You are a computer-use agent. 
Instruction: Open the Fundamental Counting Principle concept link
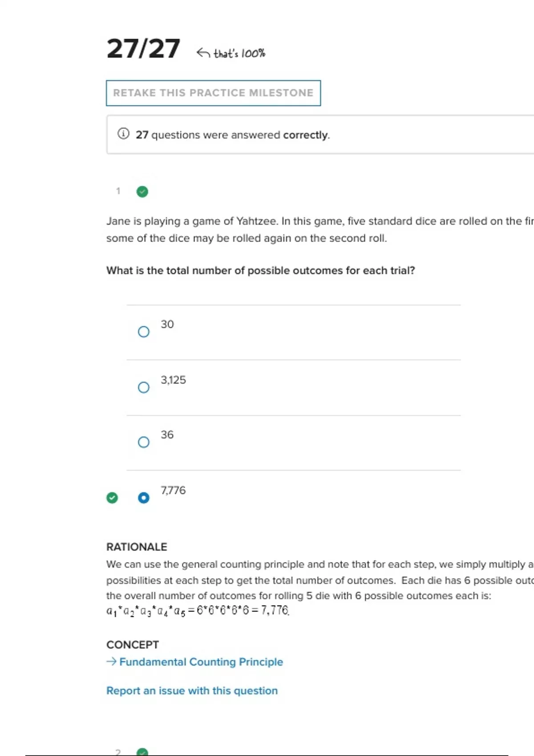click(201, 662)
